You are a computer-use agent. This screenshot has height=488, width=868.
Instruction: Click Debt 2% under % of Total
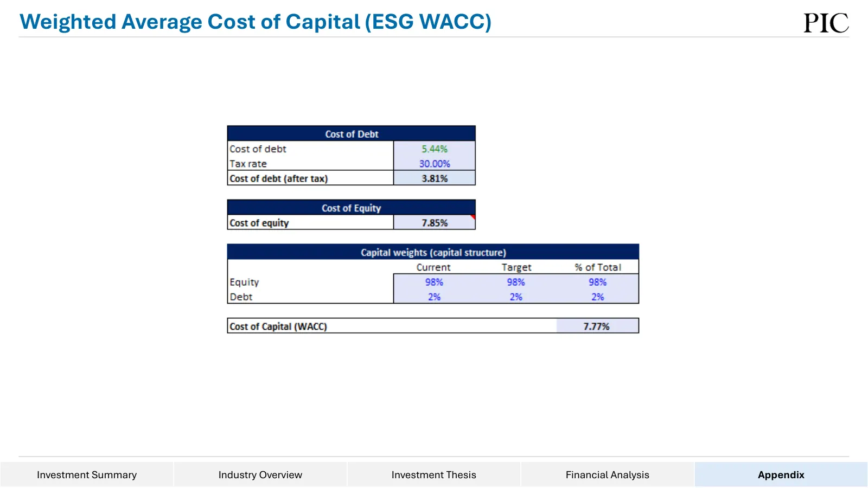(598, 297)
